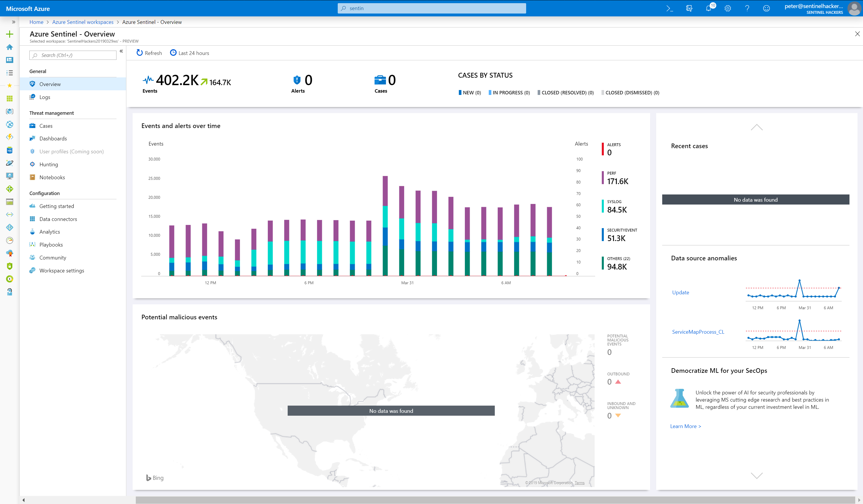
Task: Click Learn More about ML for SecOps
Action: point(685,426)
